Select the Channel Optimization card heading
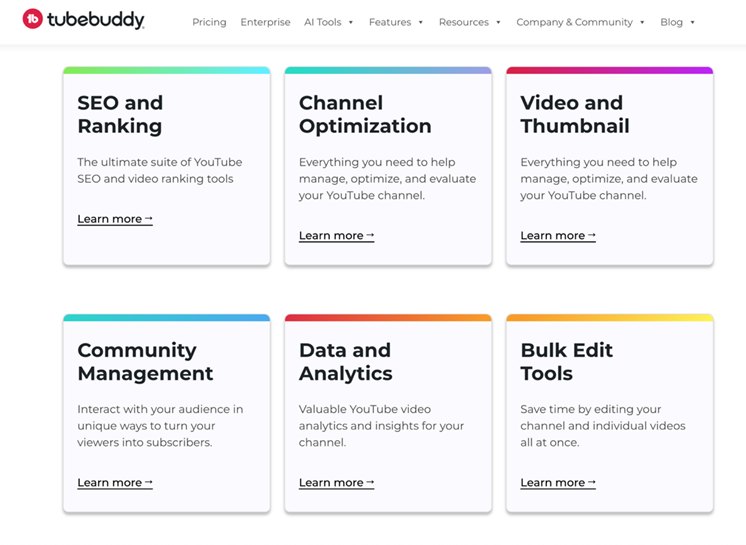Screen dimensions: 746x545 365,114
